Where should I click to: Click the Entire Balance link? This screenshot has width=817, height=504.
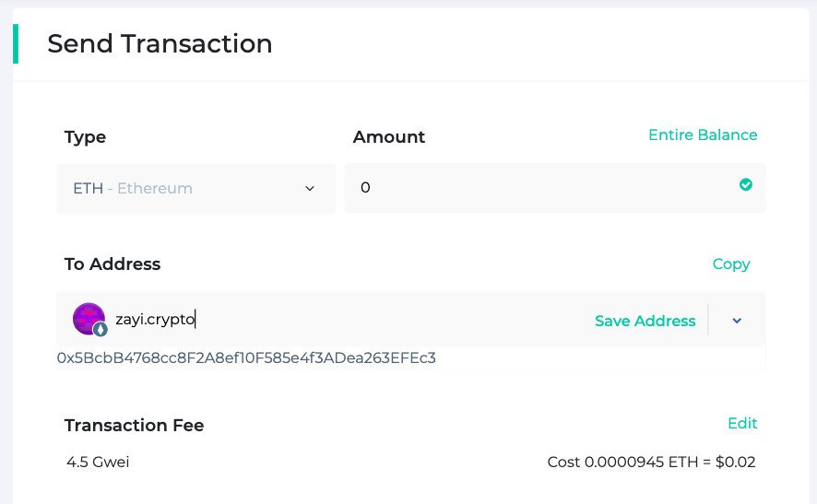(x=703, y=135)
